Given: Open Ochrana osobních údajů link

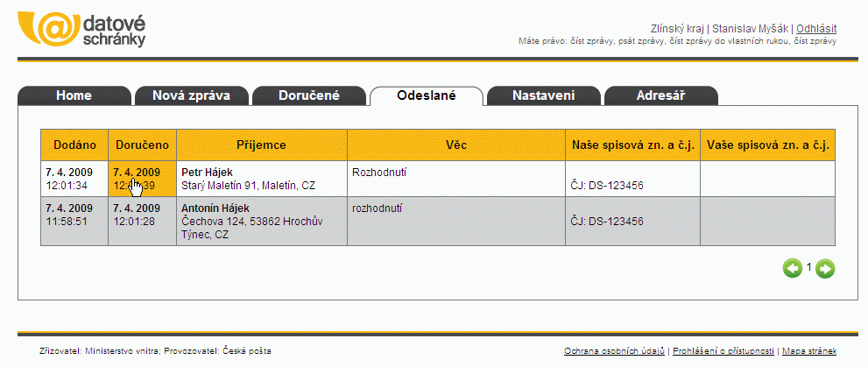Looking at the screenshot, I should click(614, 351).
